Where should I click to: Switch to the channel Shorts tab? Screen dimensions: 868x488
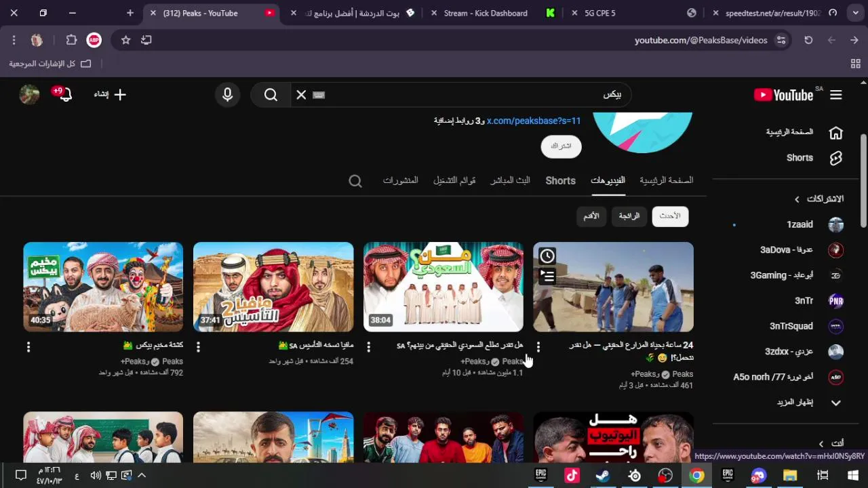click(561, 180)
